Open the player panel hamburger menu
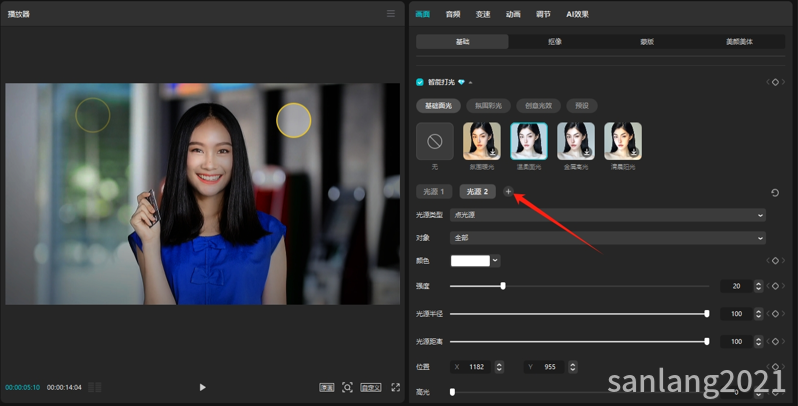The image size is (798, 406). point(391,14)
